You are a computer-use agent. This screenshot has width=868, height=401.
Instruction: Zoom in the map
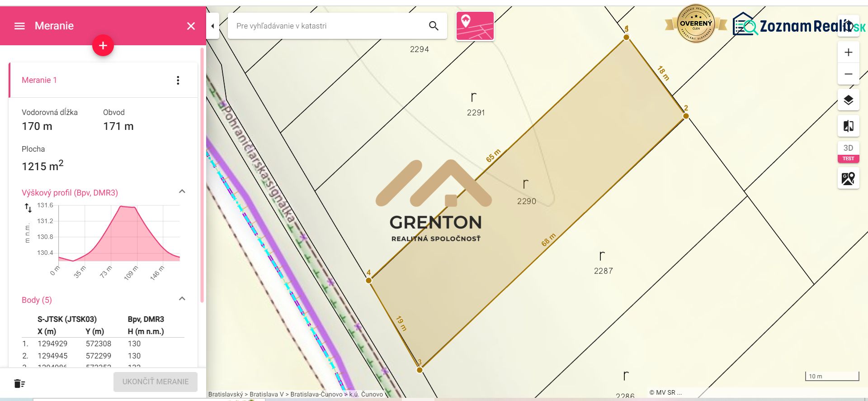848,53
